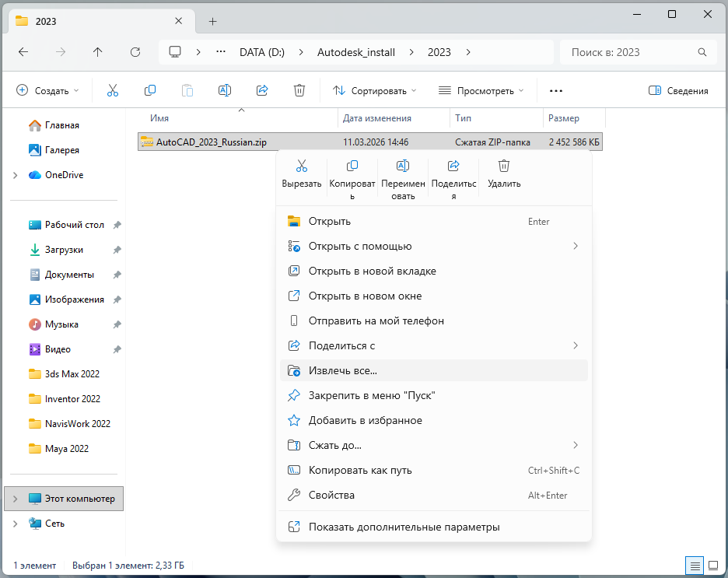Open Открыть с помощью submenu
The height and width of the screenshot is (578, 728).
(434, 246)
